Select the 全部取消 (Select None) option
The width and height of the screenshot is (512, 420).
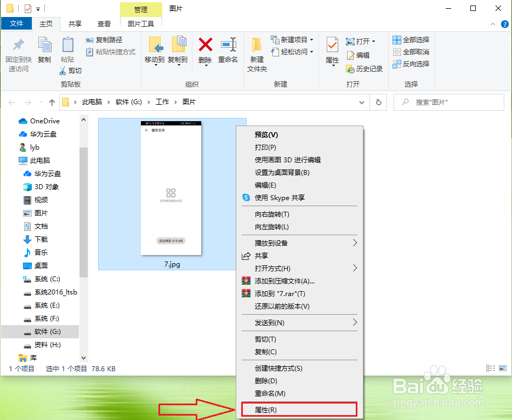click(411, 52)
